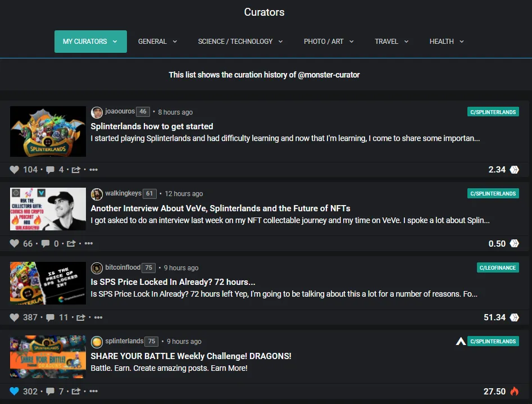Open SPS price locked thumbnail
Viewport: 532px width, 404px height.
pos(48,283)
